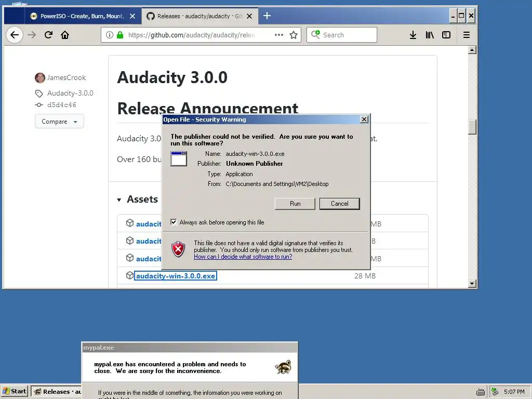Image resolution: width=532 pixels, height=399 pixels.
Task: Open commit d5d4c46 link
Action: (62, 105)
